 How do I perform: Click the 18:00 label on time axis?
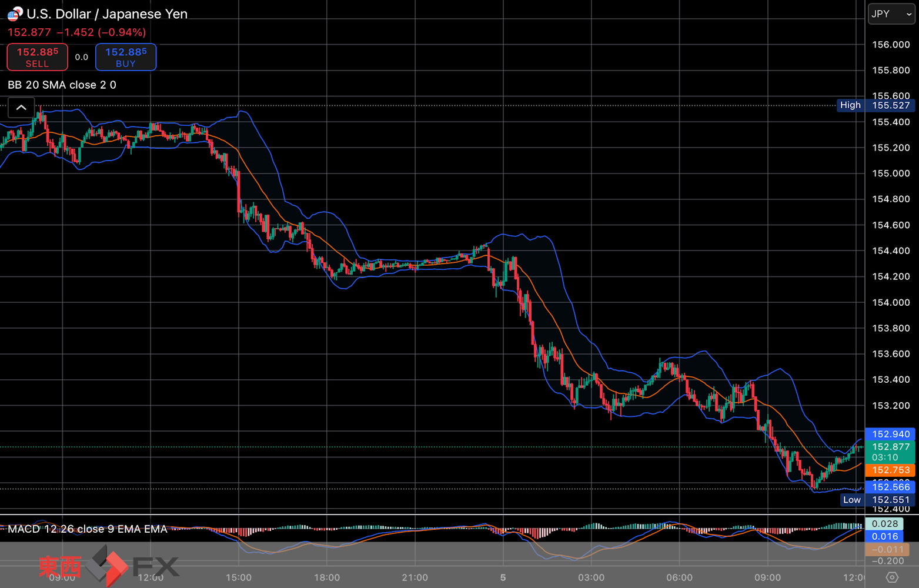(326, 577)
